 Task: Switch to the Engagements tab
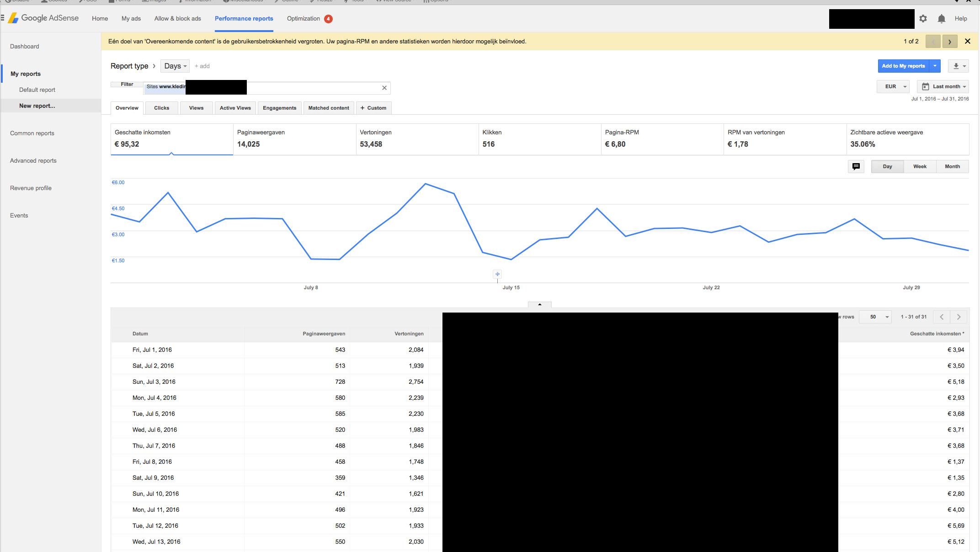pos(279,108)
